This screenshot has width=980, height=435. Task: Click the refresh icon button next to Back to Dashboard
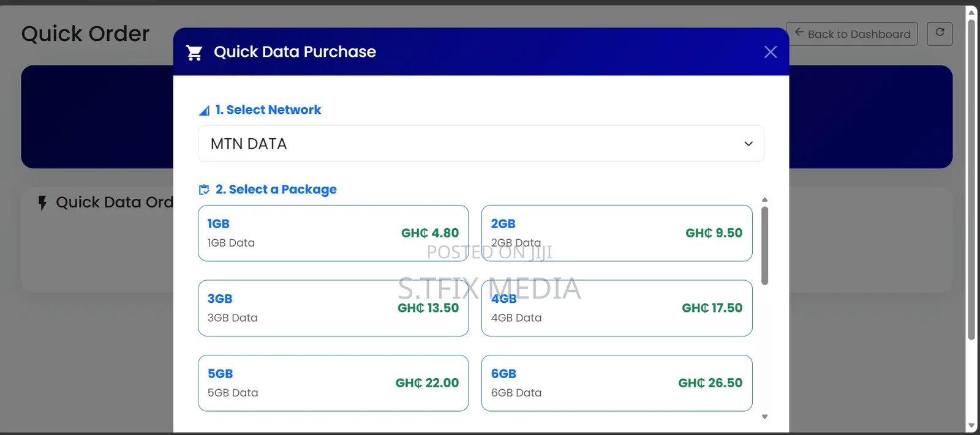coord(940,33)
